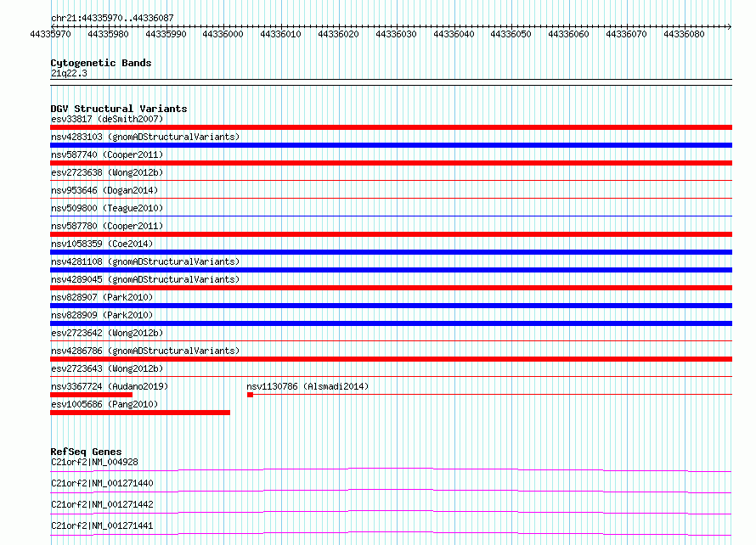Click the red bar under esv33817
756x545 pixels.
coord(391,127)
